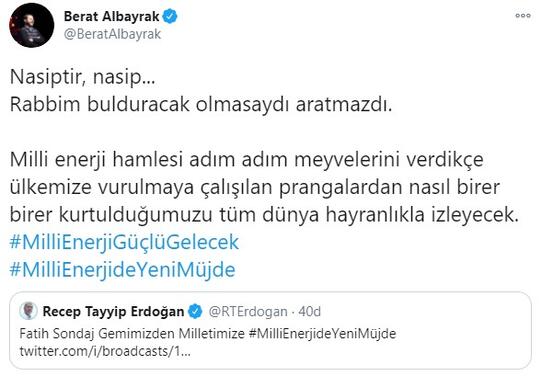Open the #MilliEnerjiGüçlüGelecek hashtag

[124, 242]
